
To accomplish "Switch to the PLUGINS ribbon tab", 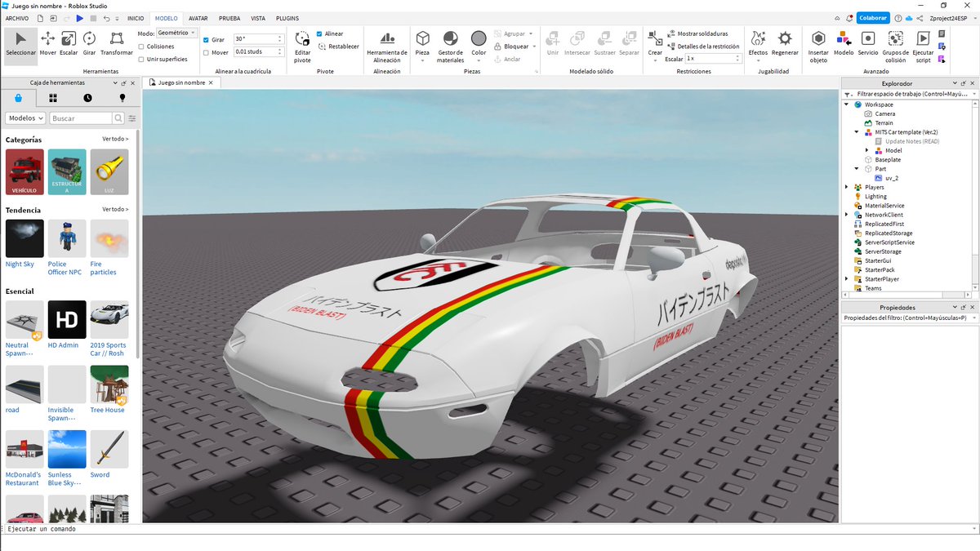I will point(287,18).
